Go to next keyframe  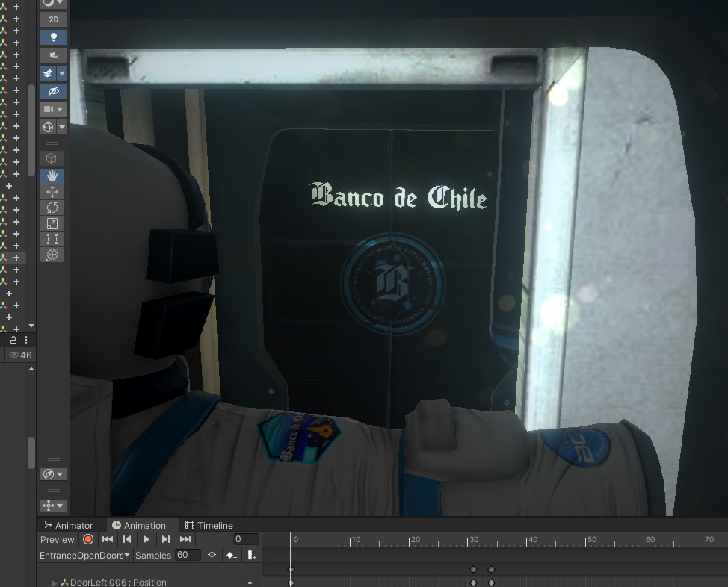point(166,539)
